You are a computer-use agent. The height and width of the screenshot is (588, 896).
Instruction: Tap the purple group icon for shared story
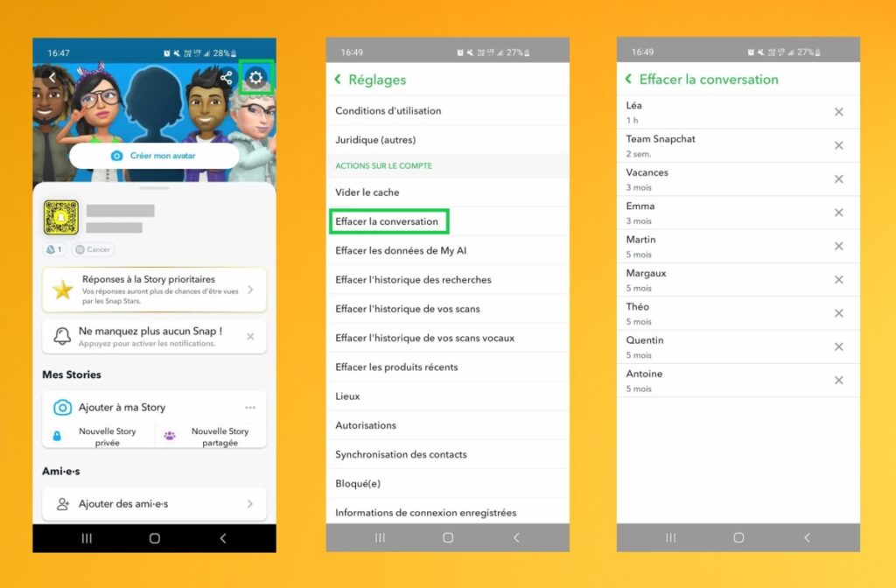tap(170, 436)
